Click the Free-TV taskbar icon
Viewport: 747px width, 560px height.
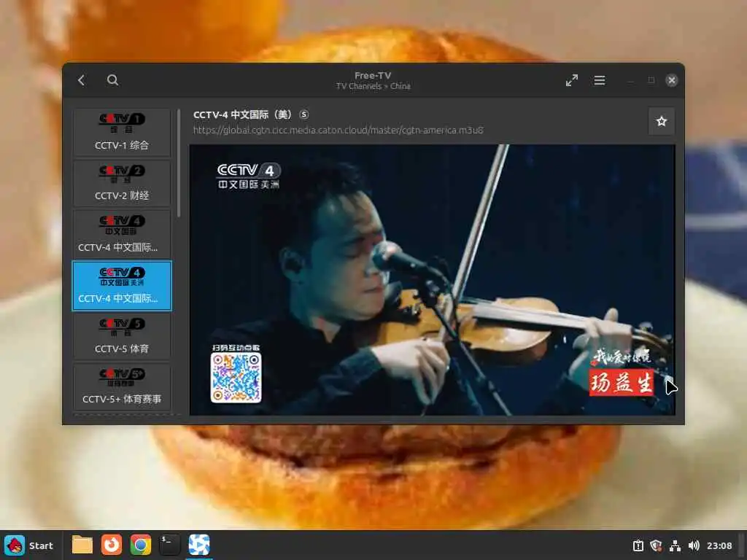click(x=199, y=545)
